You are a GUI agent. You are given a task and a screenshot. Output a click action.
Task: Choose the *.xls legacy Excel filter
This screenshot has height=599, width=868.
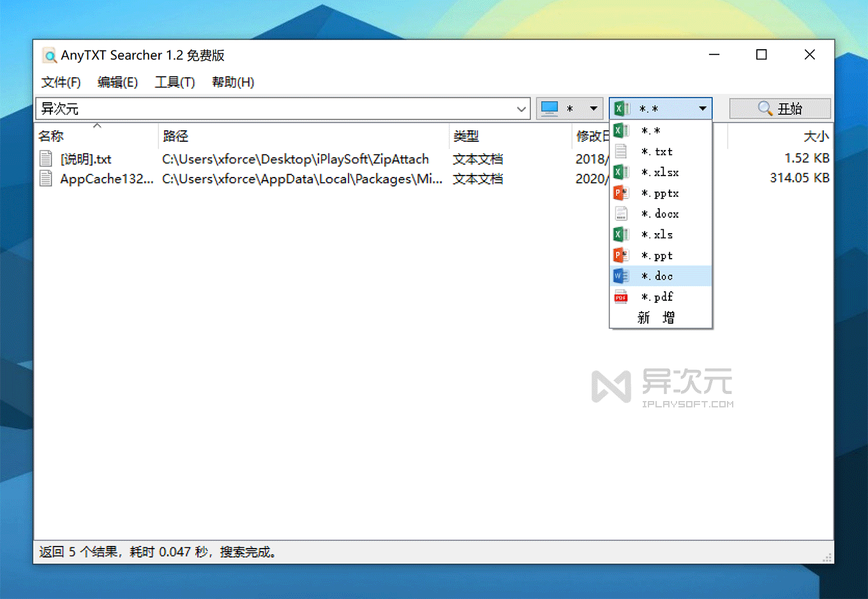pos(657,234)
